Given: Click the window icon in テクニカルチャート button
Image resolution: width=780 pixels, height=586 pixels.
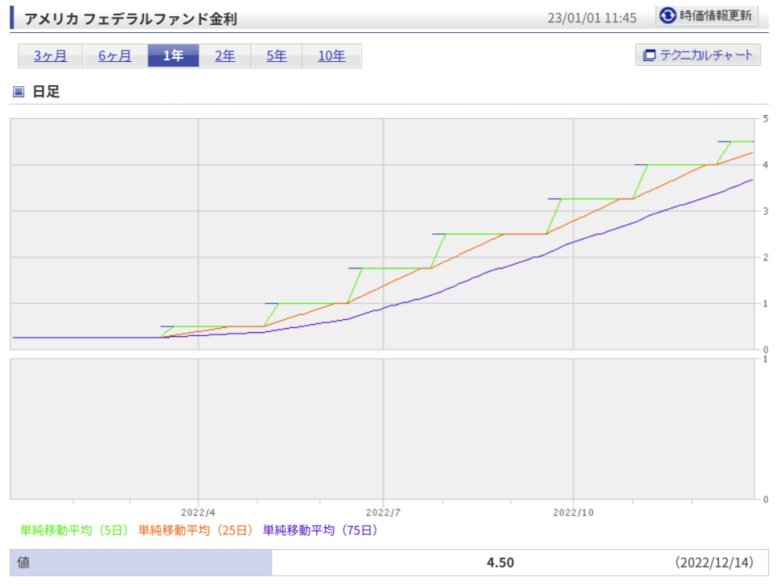Looking at the screenshot, I should pos(649,55).
